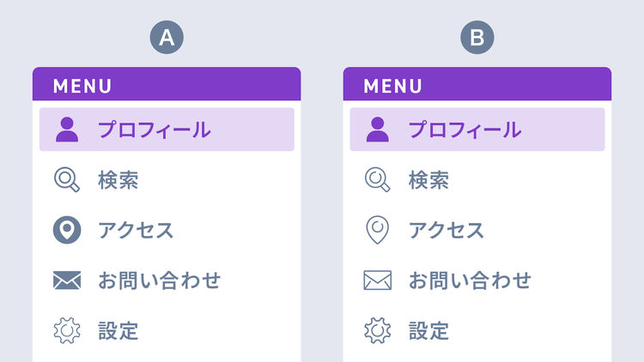Click the profile person icon in menu A
644x362 pixels.
67,130
